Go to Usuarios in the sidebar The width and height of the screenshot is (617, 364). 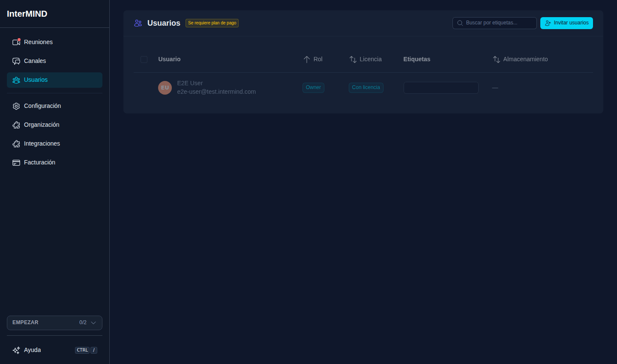tap(54, 80)
